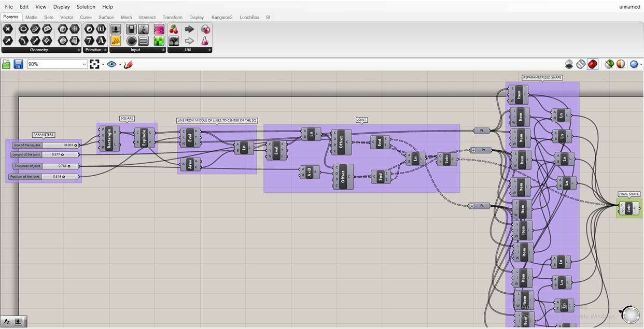Toggle shaded preview with red capsule icon
This screenshot has width=644, height=329.
tap(593, 64)
